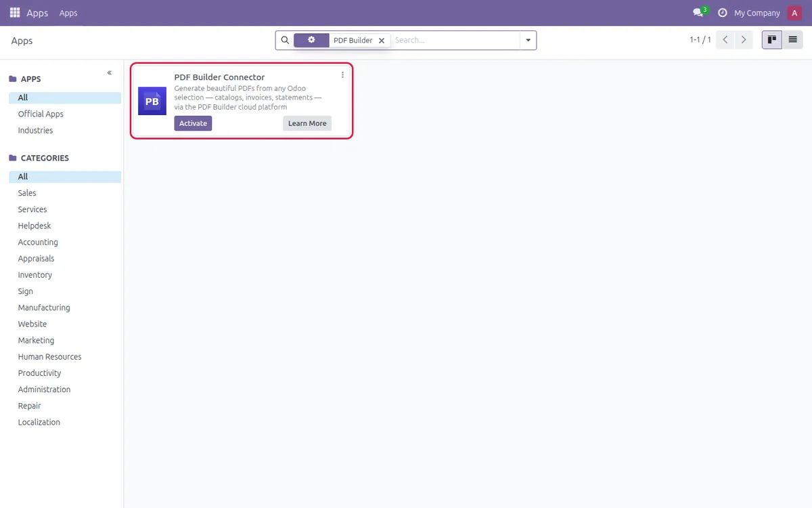
Task: Open the main apps grid menu
Action: click(15, 13)
